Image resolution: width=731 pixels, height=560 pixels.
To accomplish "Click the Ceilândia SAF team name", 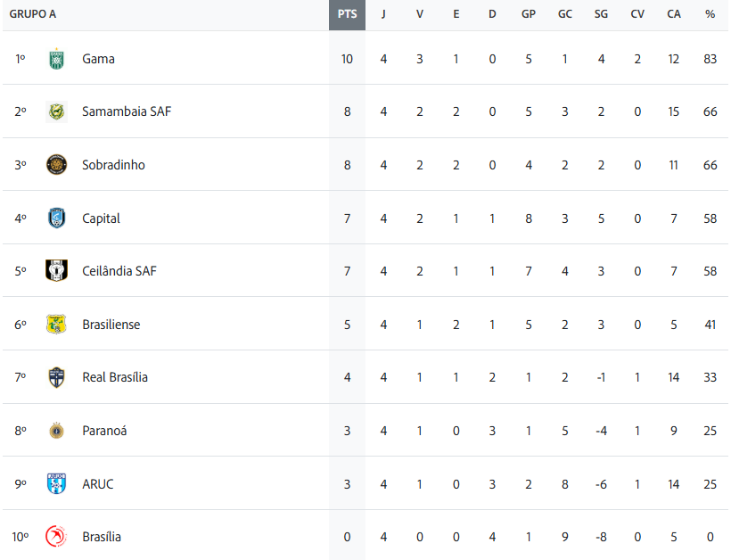I will (x=119, y=271).
